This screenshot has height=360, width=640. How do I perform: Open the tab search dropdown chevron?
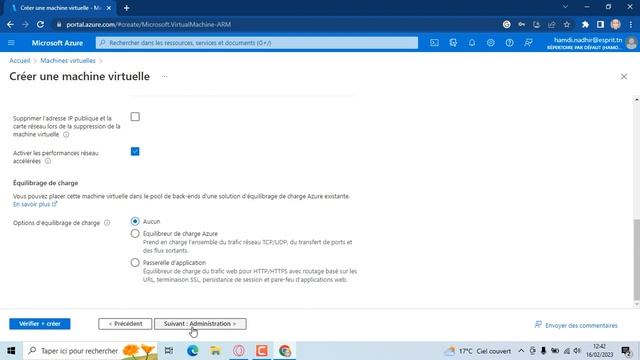tap(565, 7)
